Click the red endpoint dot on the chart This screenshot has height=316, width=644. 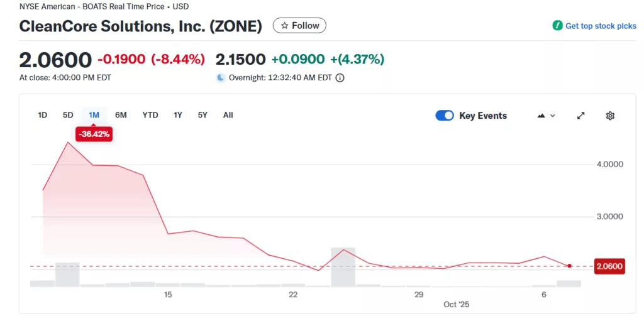569,266
